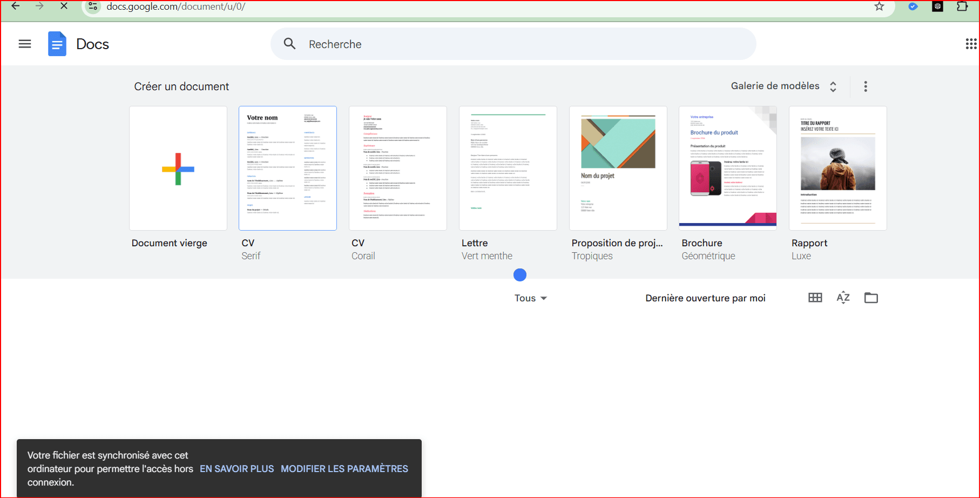Bookmark this page with the star

[880, 6]
